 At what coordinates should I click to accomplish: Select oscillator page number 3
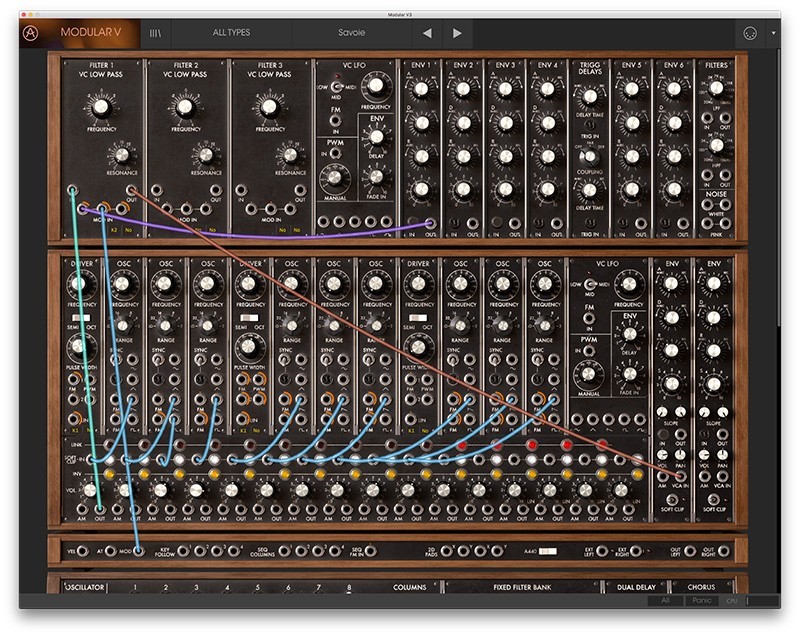click(197, 590)
